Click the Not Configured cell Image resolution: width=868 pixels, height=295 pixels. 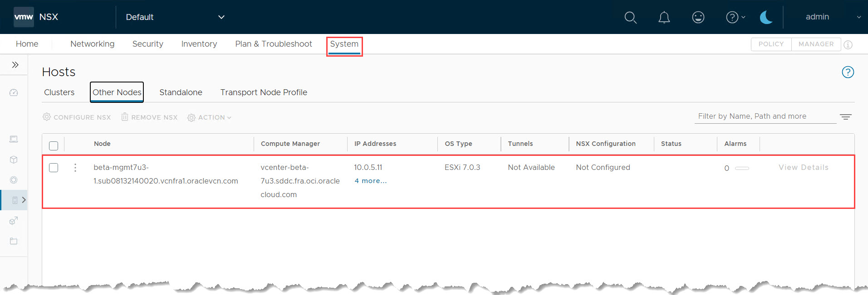[603, 167]
